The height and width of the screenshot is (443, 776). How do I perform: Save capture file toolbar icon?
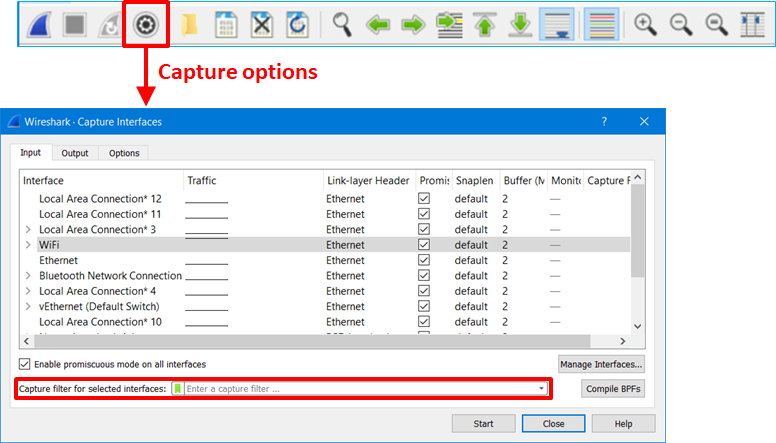(x=226, y=24)
